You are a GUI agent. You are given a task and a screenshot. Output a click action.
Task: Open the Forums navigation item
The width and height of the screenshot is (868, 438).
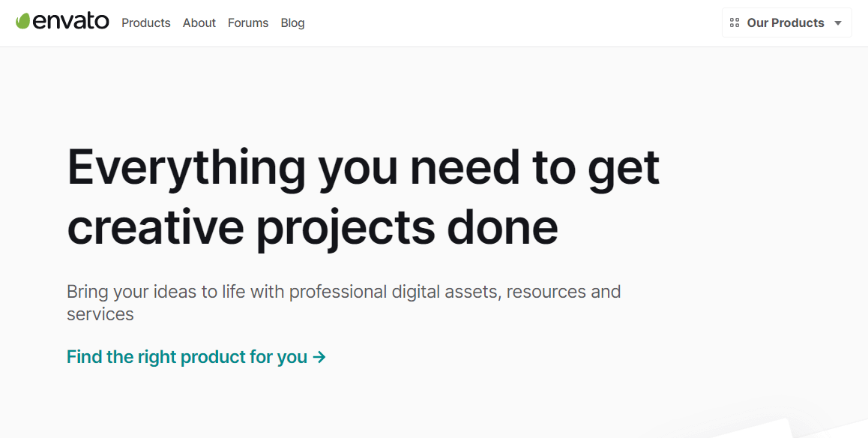(x=248, y=23)
